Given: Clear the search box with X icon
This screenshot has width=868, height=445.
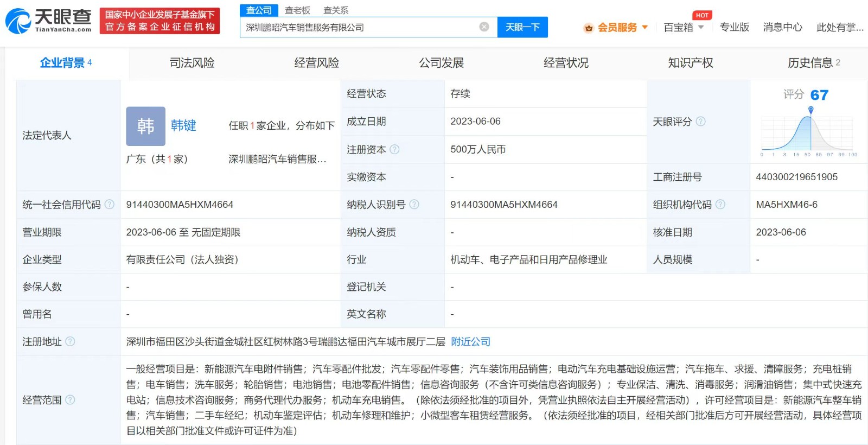Looking at the screenshot, I should 484,27.
